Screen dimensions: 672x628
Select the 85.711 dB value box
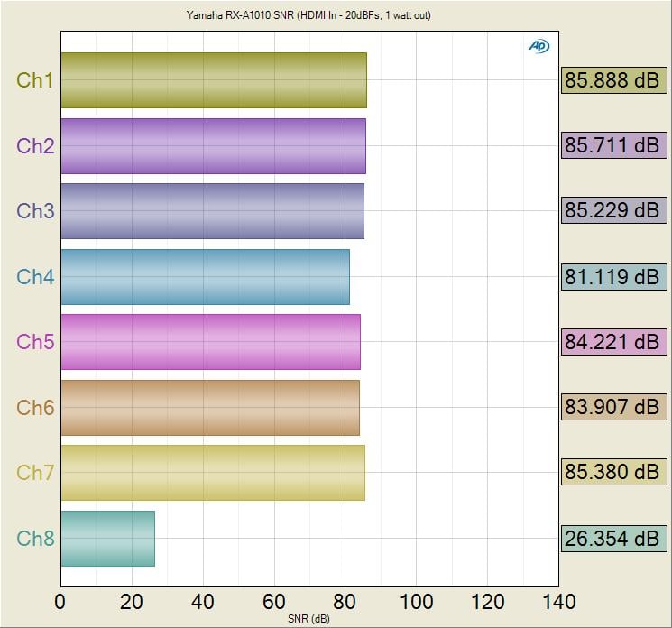click(x=613, y=145)
